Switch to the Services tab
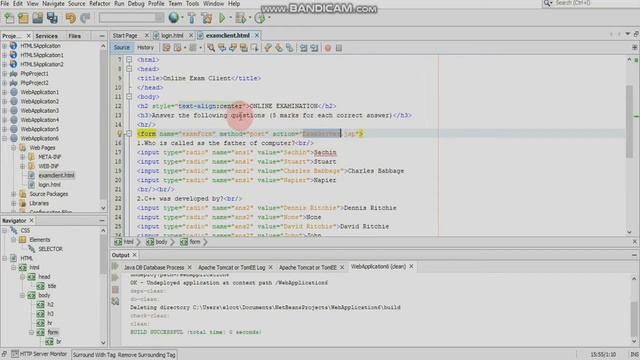The height and width of the screenshot is (360, 640). pyautogui.click(x=46, y=36)
